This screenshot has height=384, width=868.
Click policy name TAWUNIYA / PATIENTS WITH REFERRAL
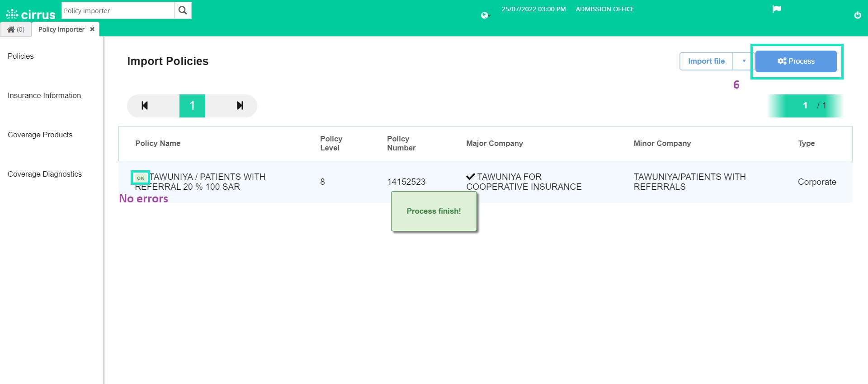pyautogui.click(x=200, y=182)
